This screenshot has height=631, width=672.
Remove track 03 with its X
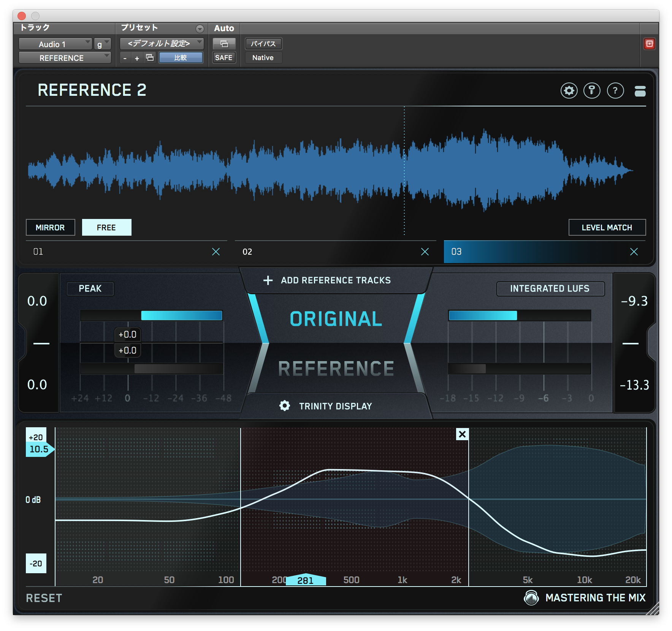coord(634,251)
